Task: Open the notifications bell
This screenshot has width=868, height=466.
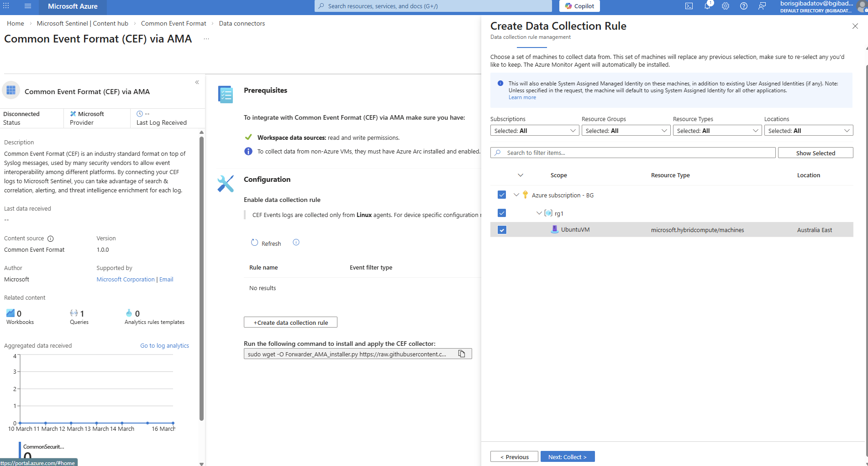Action: pyautogui.click(x=707, y=6)
